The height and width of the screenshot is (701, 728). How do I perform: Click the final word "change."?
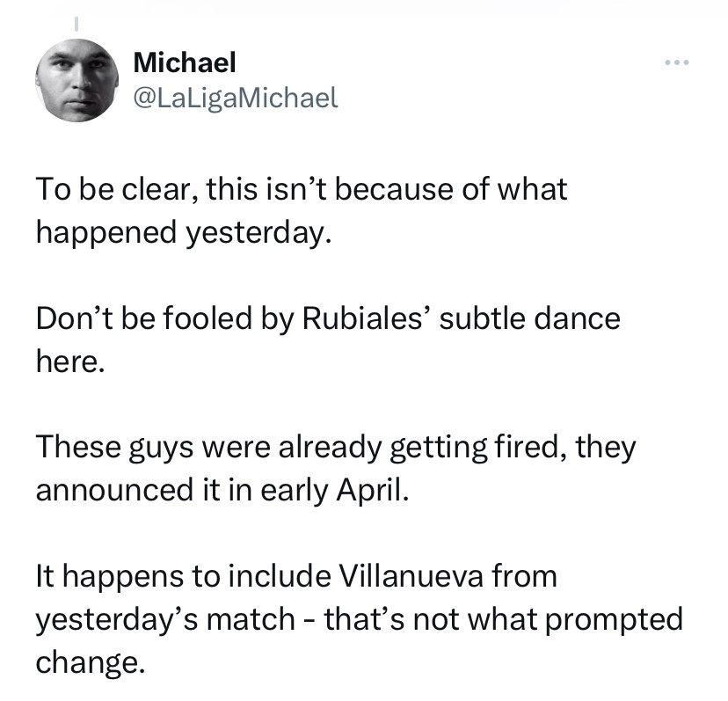pos(88,661)
